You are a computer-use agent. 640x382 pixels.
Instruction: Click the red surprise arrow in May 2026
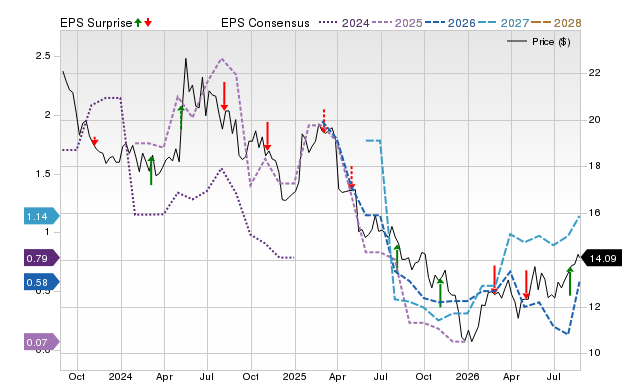526,285
